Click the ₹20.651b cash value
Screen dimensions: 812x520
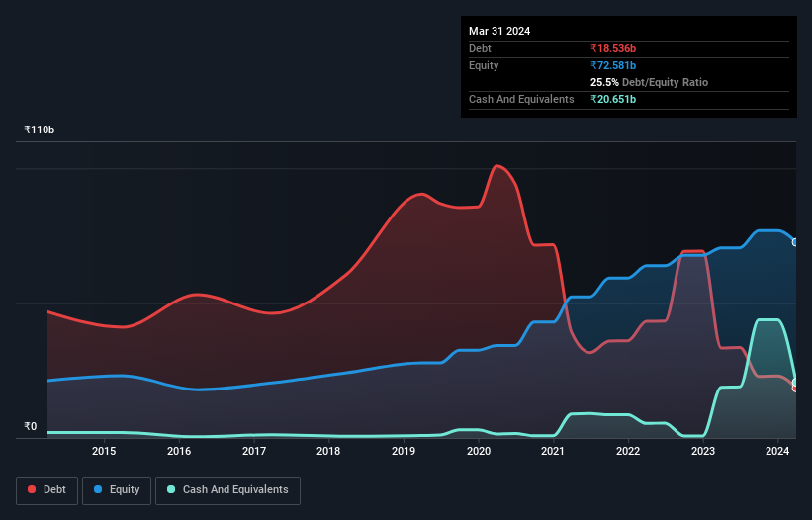click(x=613, y=99)
